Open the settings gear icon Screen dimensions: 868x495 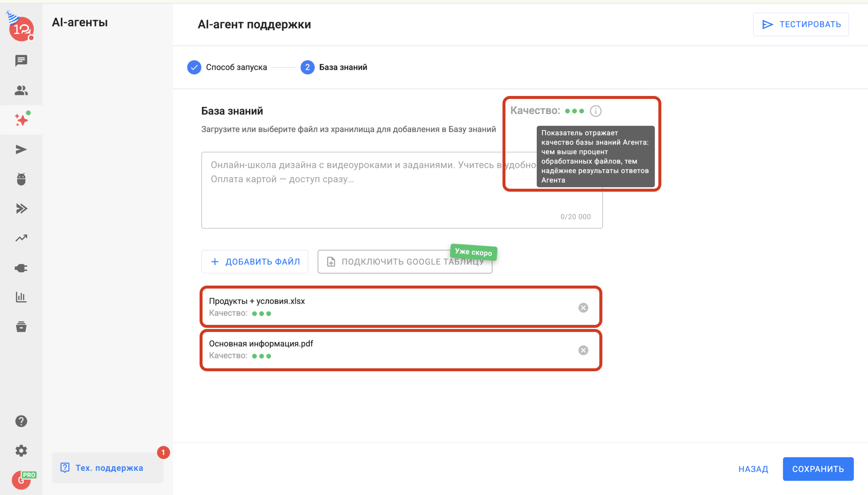21,451
